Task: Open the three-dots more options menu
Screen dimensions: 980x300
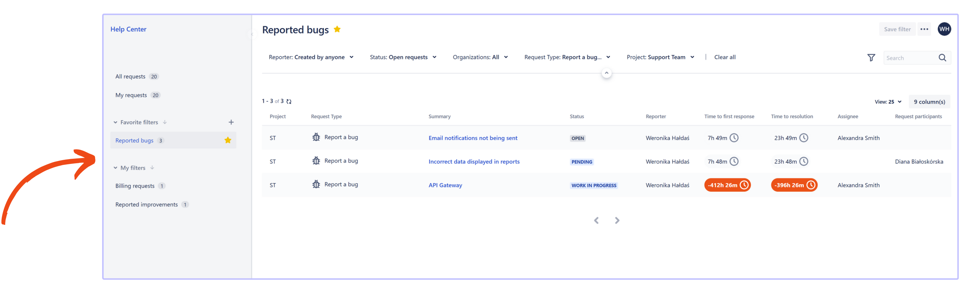Action: [924, 29]
